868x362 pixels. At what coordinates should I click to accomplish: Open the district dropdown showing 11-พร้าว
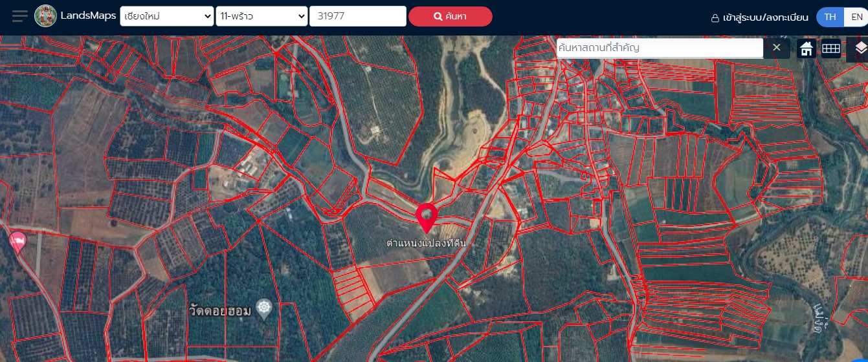(262, 16)
